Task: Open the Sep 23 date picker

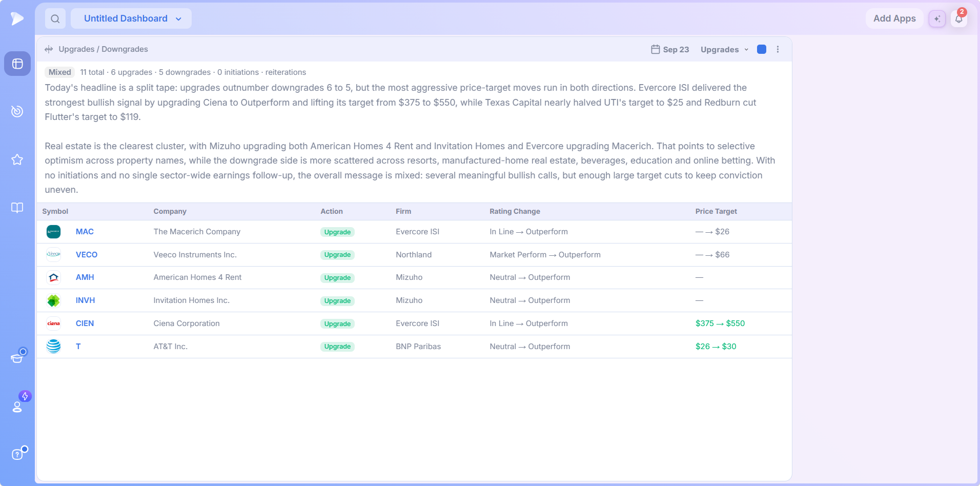Action: (670, 50)
